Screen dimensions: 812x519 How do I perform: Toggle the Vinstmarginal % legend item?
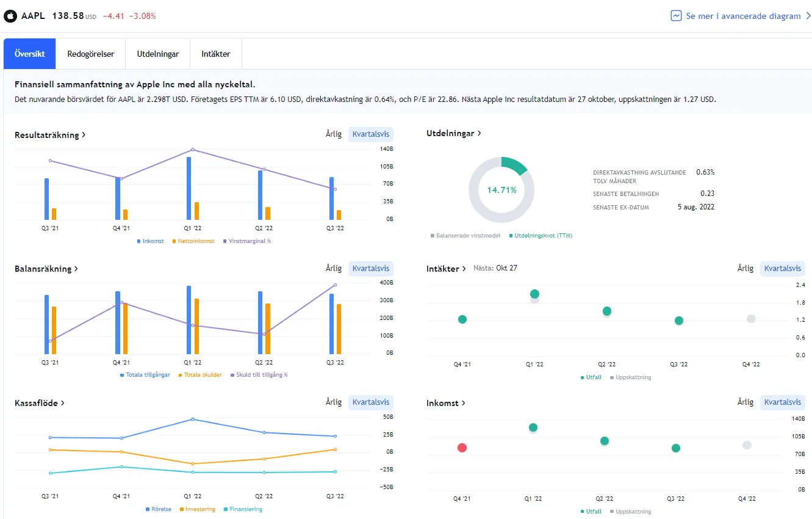click(247, 241)
